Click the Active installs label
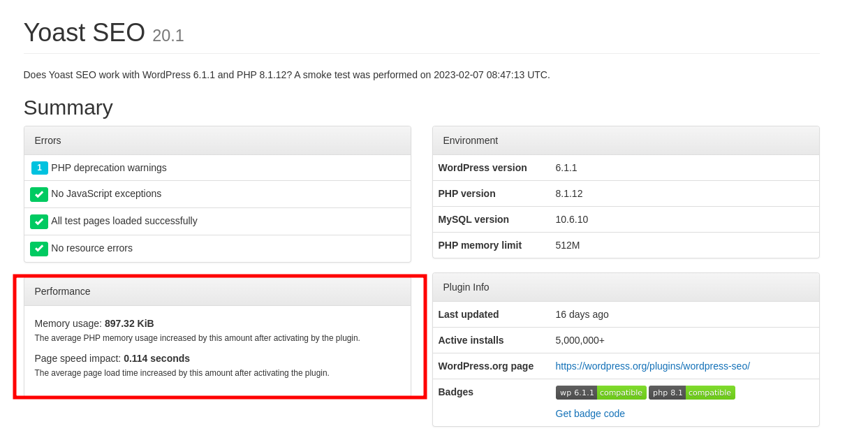The width and height of the screenshot is (868, 431). [x=471, y=340]
